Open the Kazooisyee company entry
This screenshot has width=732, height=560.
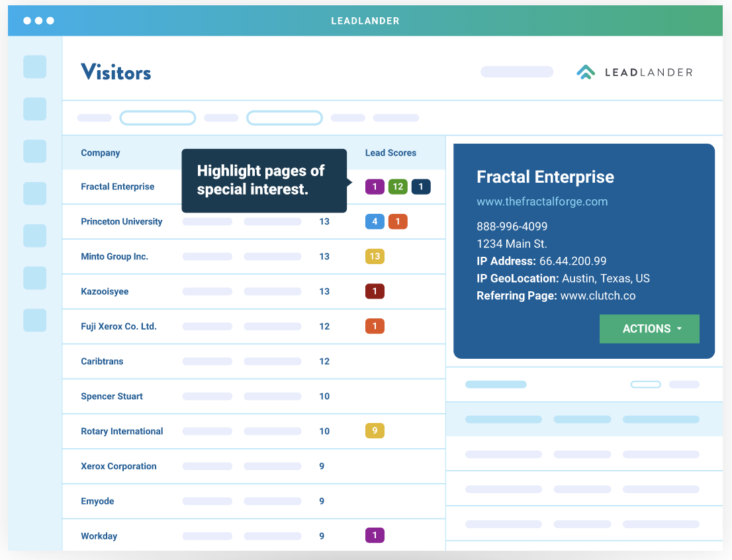105,292
